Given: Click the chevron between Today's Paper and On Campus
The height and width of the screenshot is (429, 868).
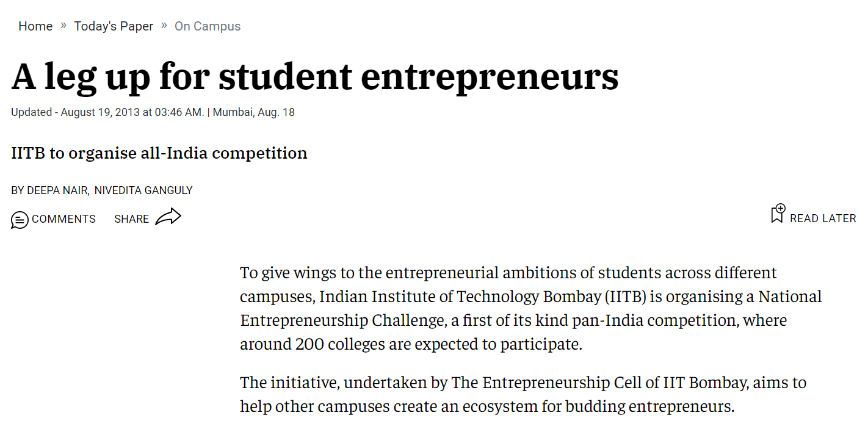Looking at the screenshot, I should pos(163,26).
